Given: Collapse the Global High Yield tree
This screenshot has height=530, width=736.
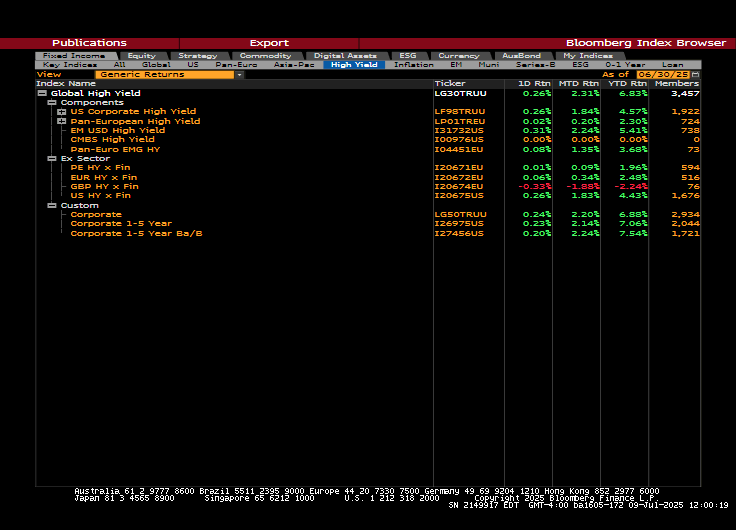Looking at the screenshot, I should (x=42, y=93).
